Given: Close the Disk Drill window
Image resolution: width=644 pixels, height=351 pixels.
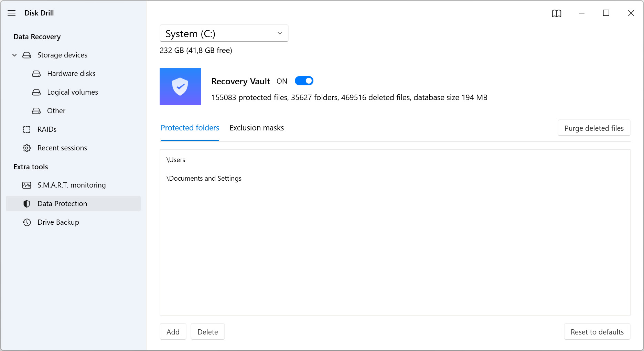Looking at the screenshot, I should click(631, 13).
